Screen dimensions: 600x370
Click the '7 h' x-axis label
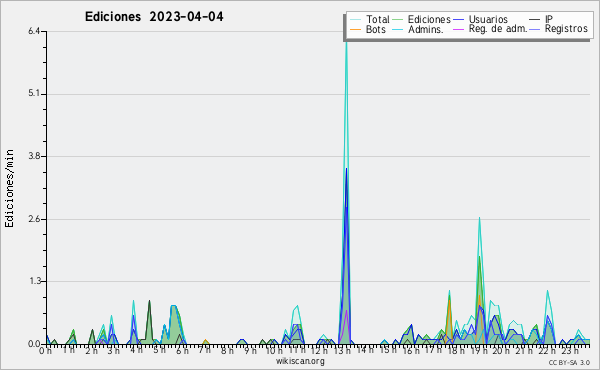204,350
